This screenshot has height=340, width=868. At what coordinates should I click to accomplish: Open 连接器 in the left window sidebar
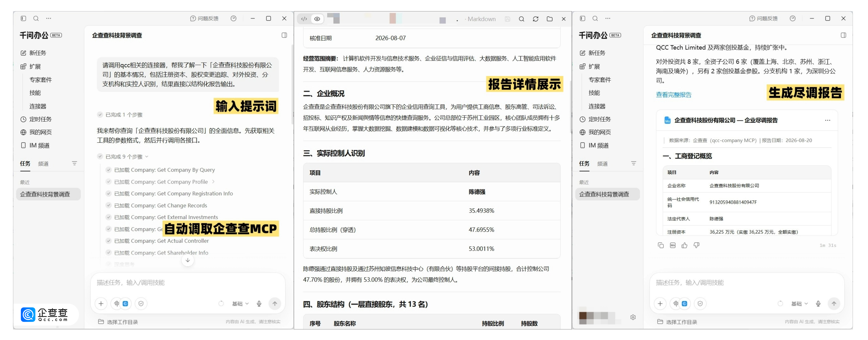(x=38, y=106)
